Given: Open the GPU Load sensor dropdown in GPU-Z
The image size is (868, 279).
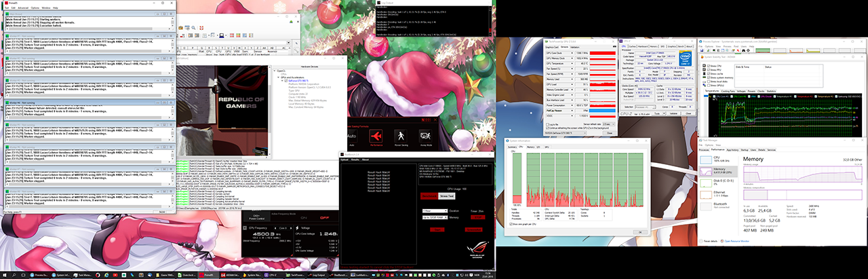Looking at the screenshot, I should [x=572, y=85].
